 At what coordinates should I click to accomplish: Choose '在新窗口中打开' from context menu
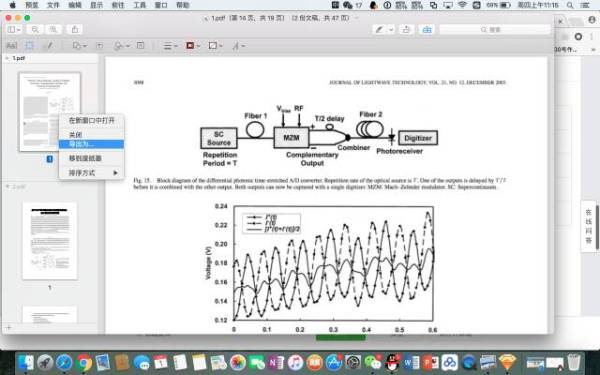point(91,121)
